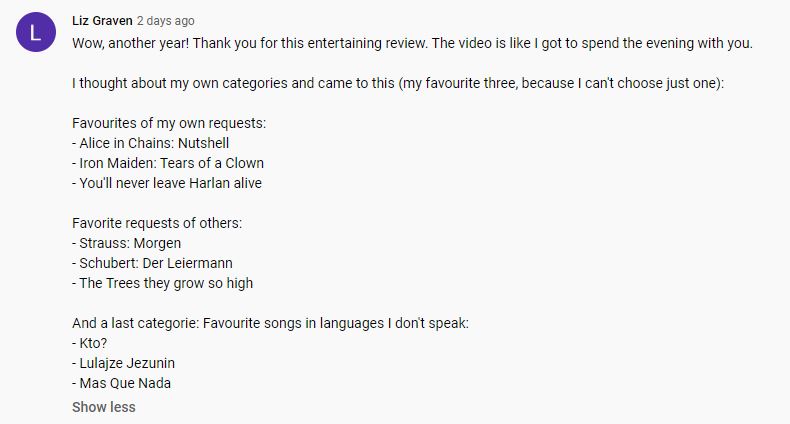Viewport: 790px width, 424px height.
Task: Click the "Favorite requests of others" heading
Action: click(x=157, y=223)
